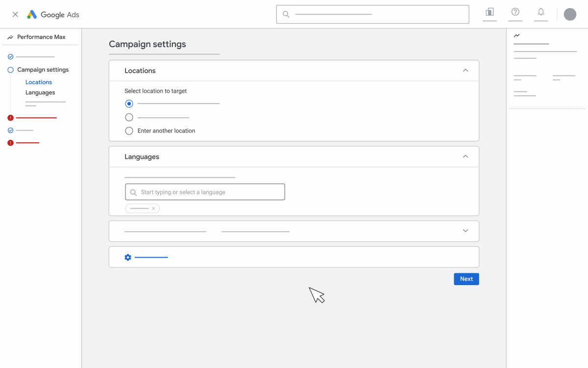Select the second location radio option
The image size is (588, 368).
point(129,117)
